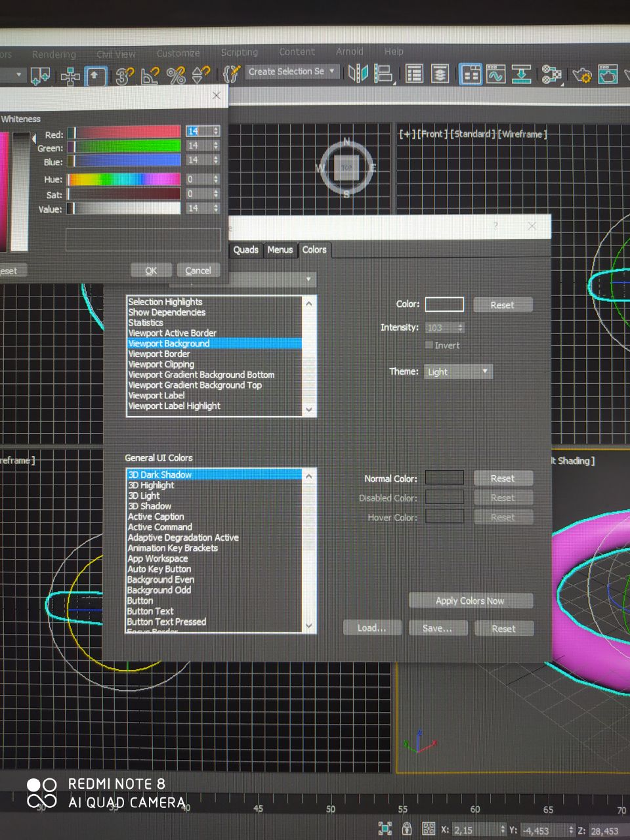Open the Schematic View icon
This screenshot has width=630, height=840.
click(521, 74)
